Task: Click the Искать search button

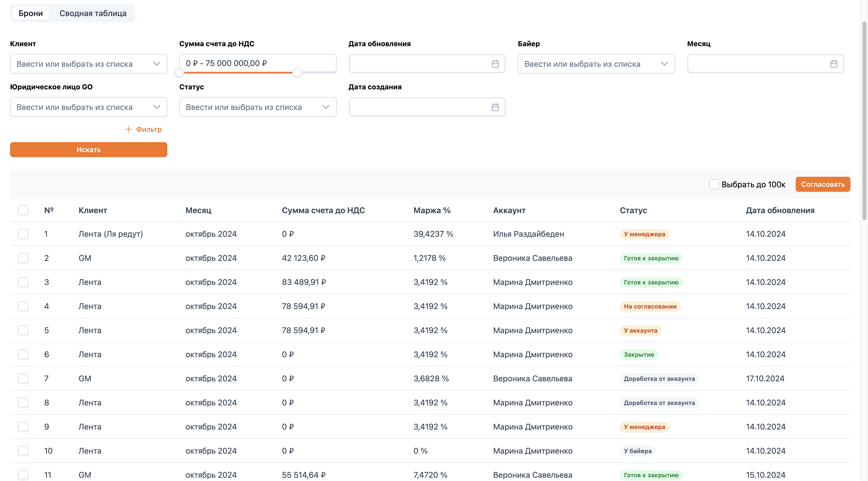Action: click(89, 150)
